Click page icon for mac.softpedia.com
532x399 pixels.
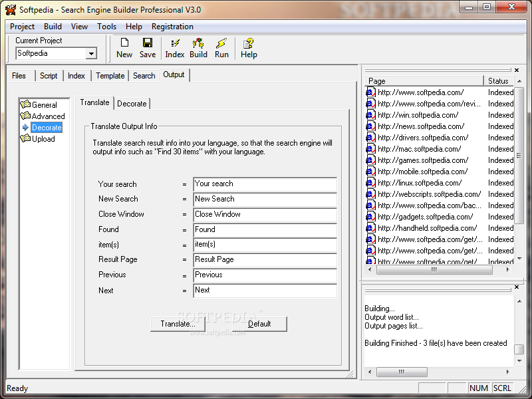[370, 149]
